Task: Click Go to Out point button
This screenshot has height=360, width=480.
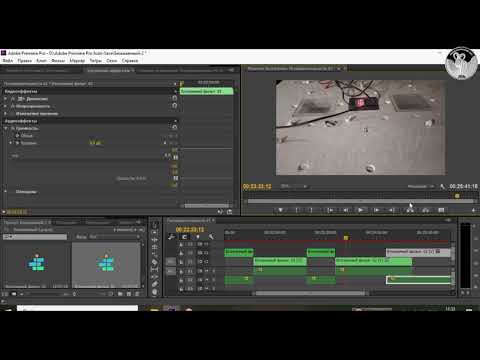Action: coord(392,210)
